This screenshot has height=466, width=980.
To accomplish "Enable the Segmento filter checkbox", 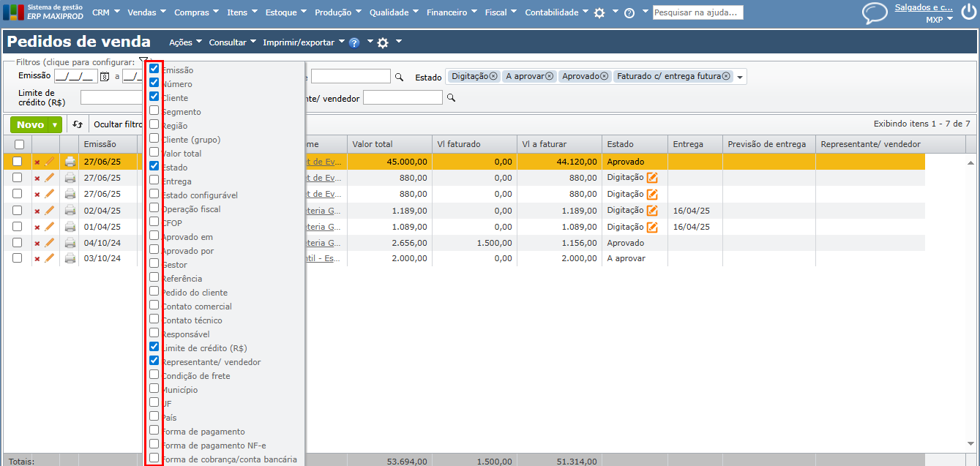I will point(154,111).
